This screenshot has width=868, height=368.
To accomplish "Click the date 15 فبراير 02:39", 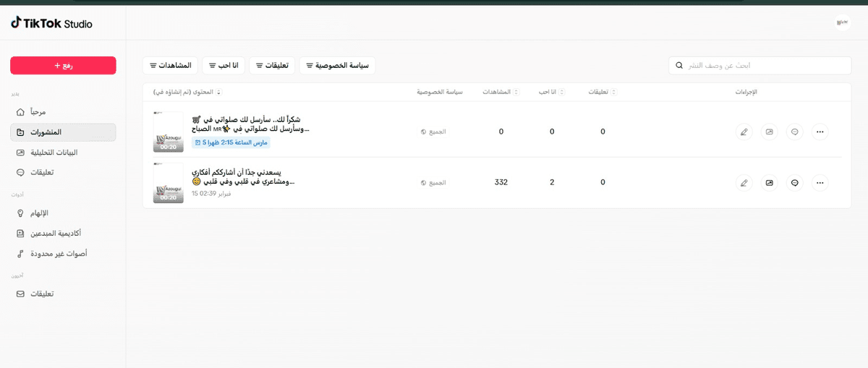I will coord(211,194).
